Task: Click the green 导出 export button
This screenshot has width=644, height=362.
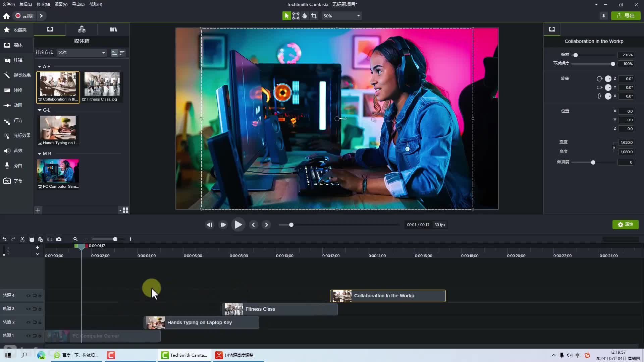Action: tap(626, 16)
